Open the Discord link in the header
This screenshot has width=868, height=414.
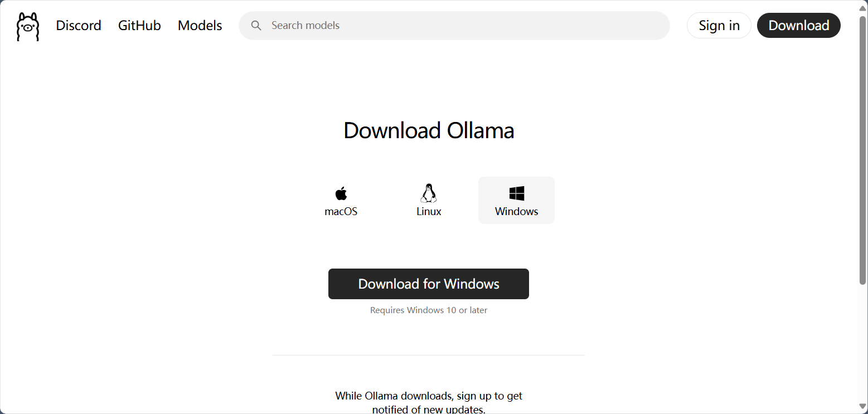point(79,26)
